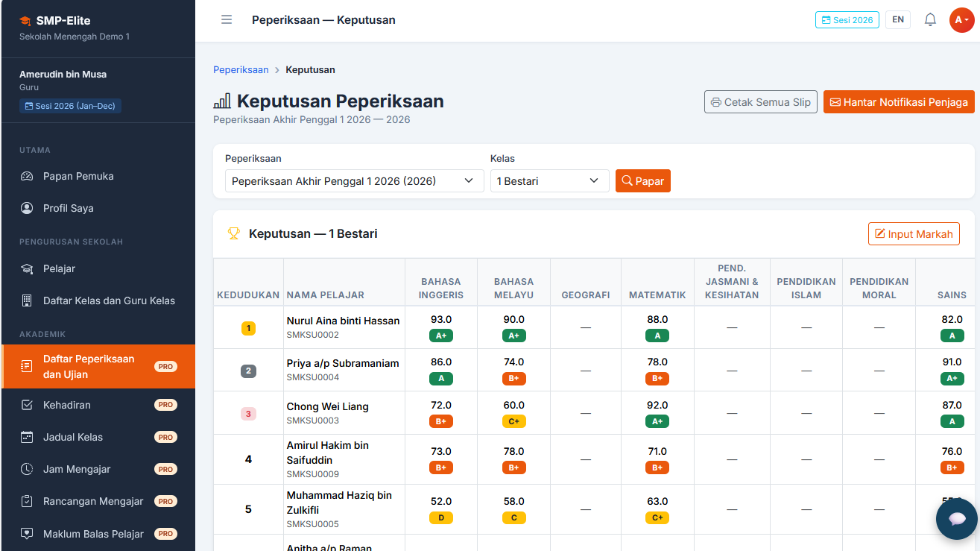Image resolution: width=980 pixels, height=551 pixels.
Task: Click the Kehadiran checkmark icon
Action: (27, 406)
